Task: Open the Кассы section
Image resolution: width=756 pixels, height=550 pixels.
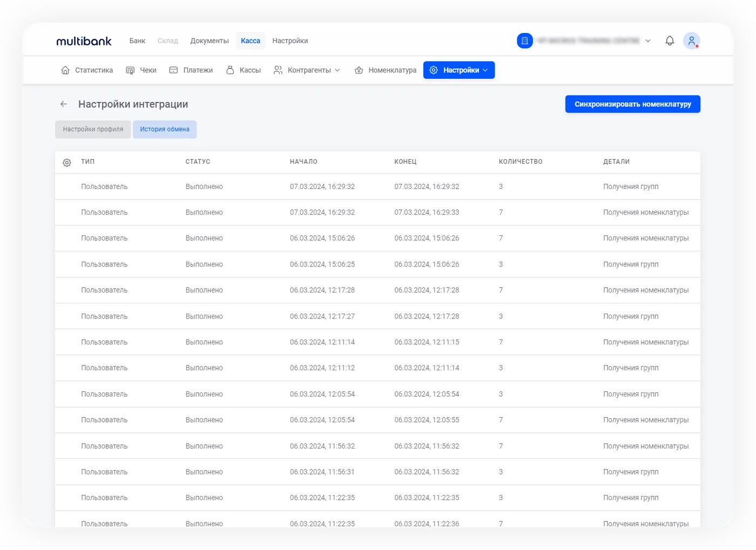Action: [x=250, y=70]
